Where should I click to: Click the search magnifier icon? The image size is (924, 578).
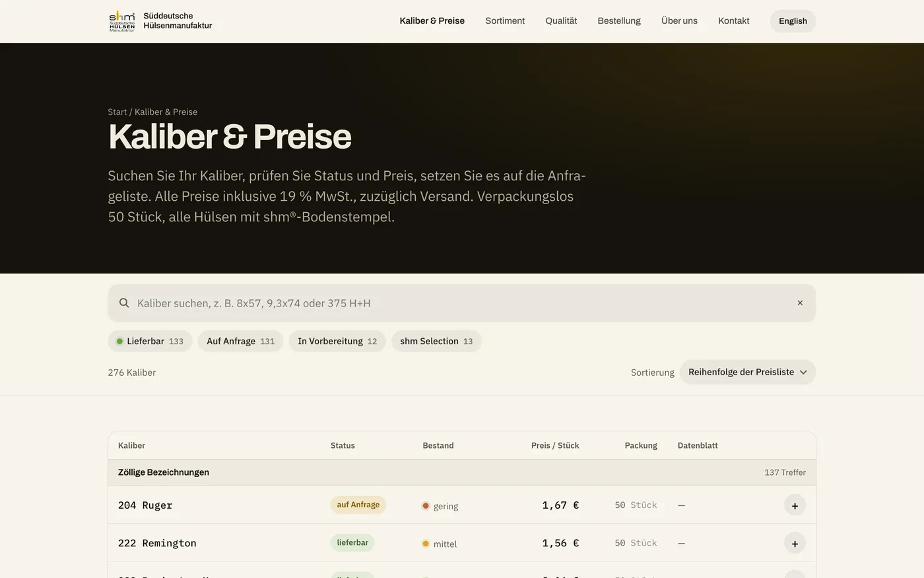(124, 303)
